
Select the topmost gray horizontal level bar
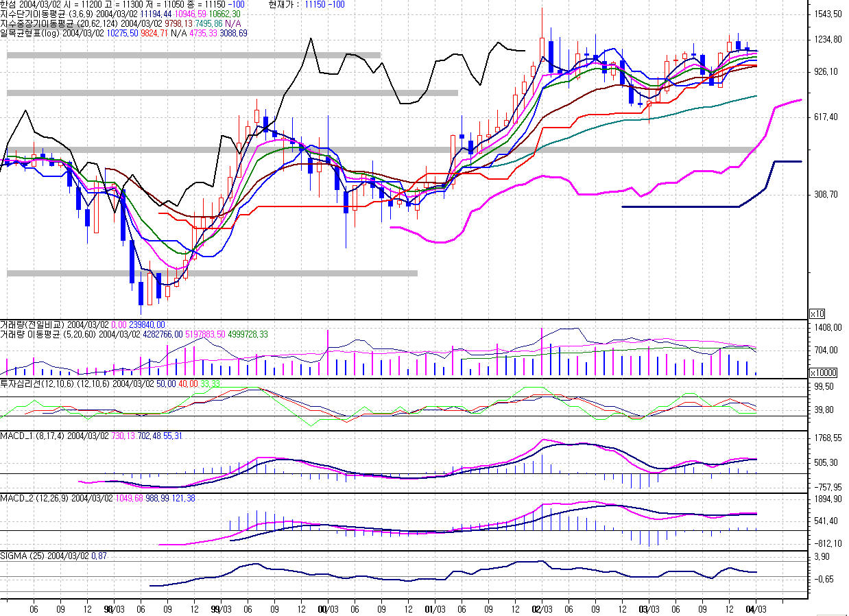pyautogui.click(x=193, y=55)
